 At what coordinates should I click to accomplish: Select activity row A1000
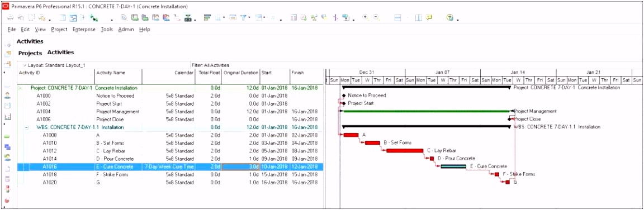(x=170, y=96)
